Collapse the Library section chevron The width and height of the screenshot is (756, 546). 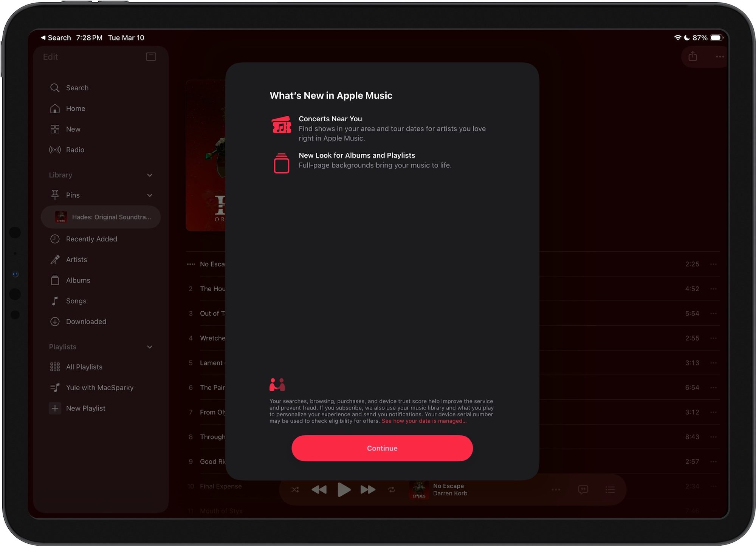pyautogui.click(x=150, y=175)
